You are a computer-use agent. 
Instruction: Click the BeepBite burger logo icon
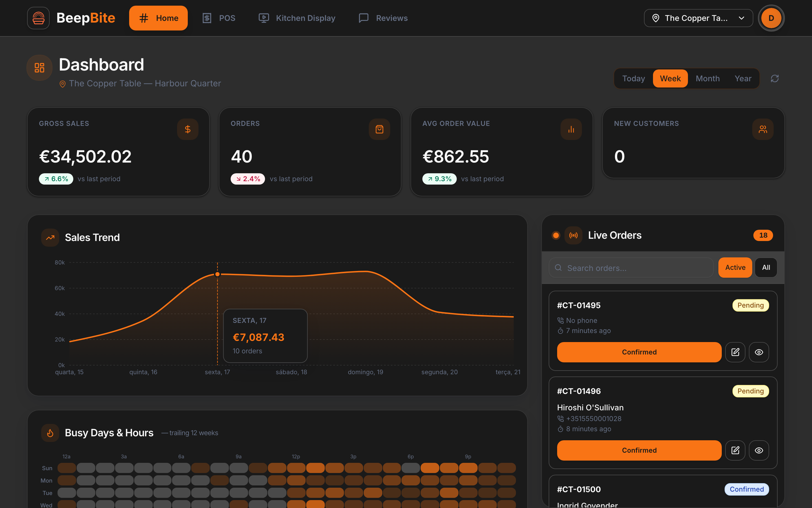point(38,18)
